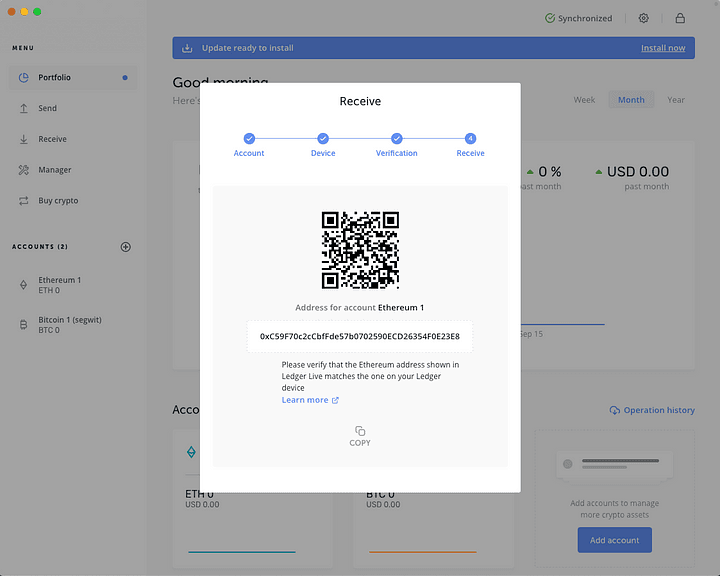Click the Device step label
Viewport: 720px width, 576px height.
(x=323, y=153)
